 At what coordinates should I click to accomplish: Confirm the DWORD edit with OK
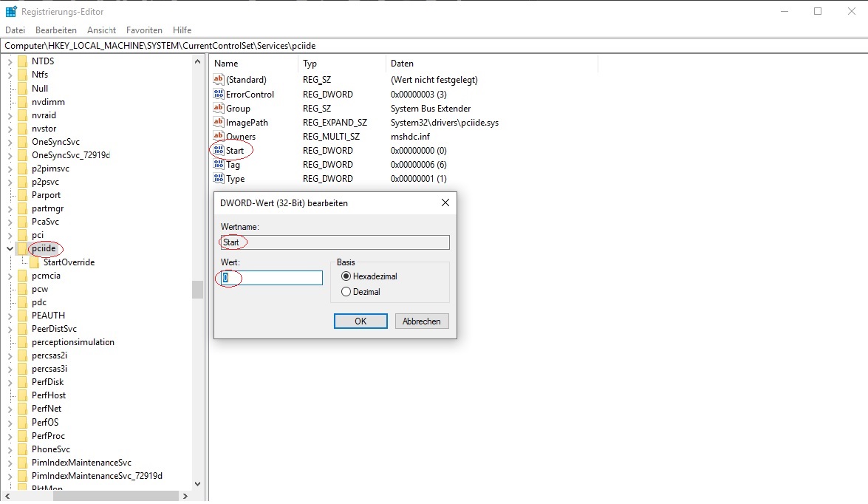[360, 321]
